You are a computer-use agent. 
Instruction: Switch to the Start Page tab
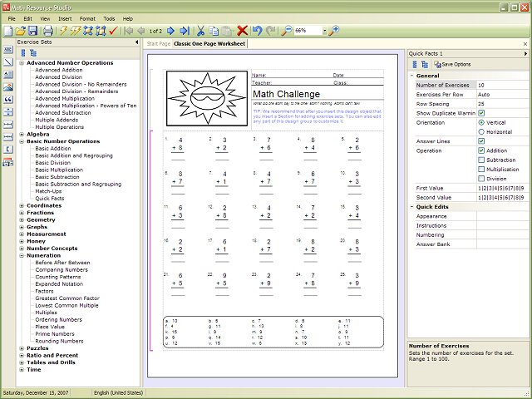click(x=158, y=42)
